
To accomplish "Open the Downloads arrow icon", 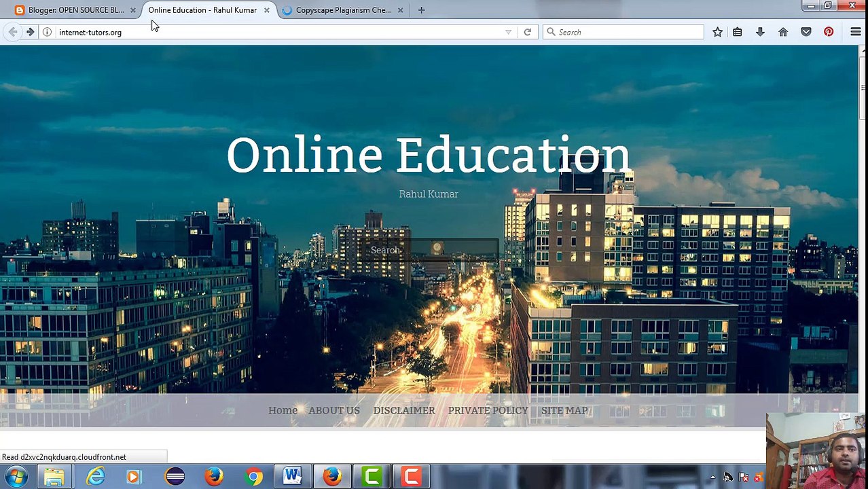I will [x=760, y=32].
